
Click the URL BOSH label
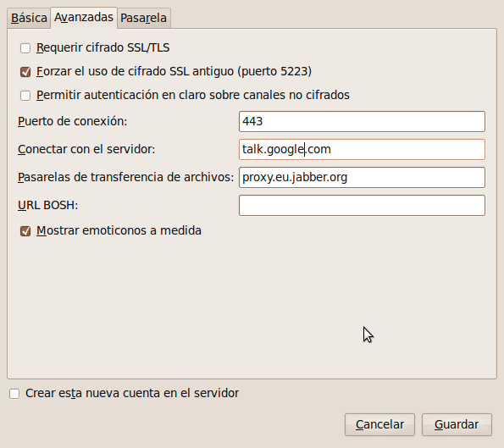click(x=48, y=205)
